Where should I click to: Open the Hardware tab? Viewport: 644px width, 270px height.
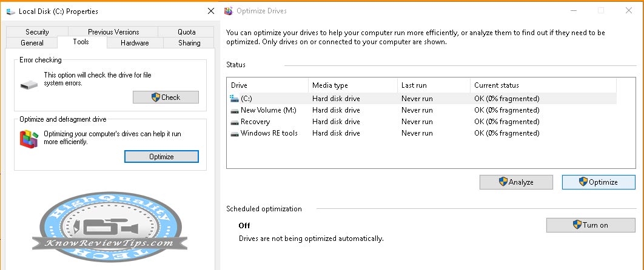tap(135, 43)
